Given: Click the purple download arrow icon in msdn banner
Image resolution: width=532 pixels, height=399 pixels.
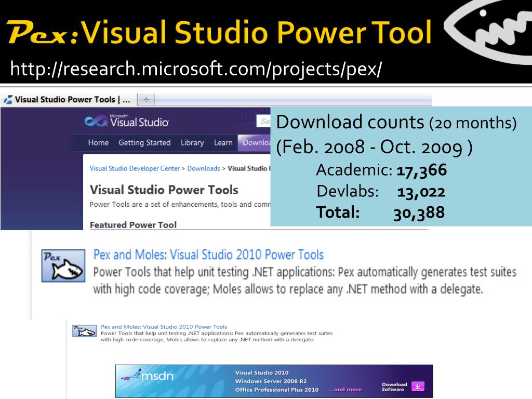Looking at the screenshot, I should [x=418, y=386].
